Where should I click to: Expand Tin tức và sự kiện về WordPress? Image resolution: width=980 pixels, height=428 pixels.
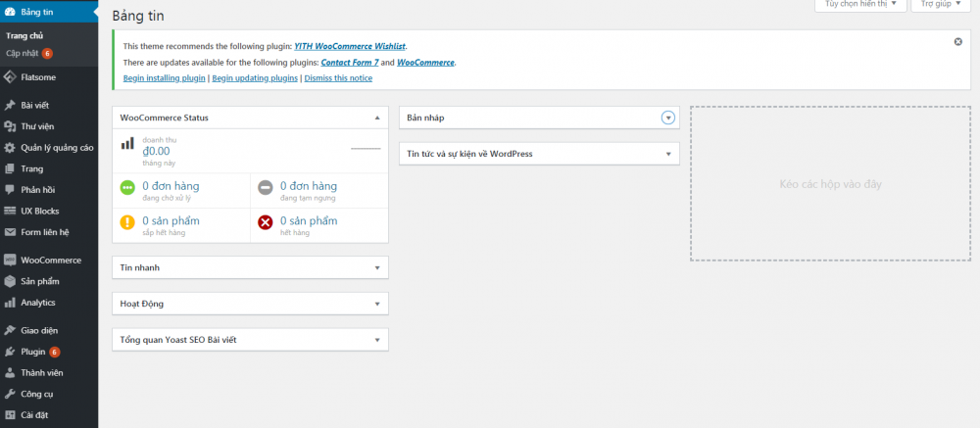[668, 154]
